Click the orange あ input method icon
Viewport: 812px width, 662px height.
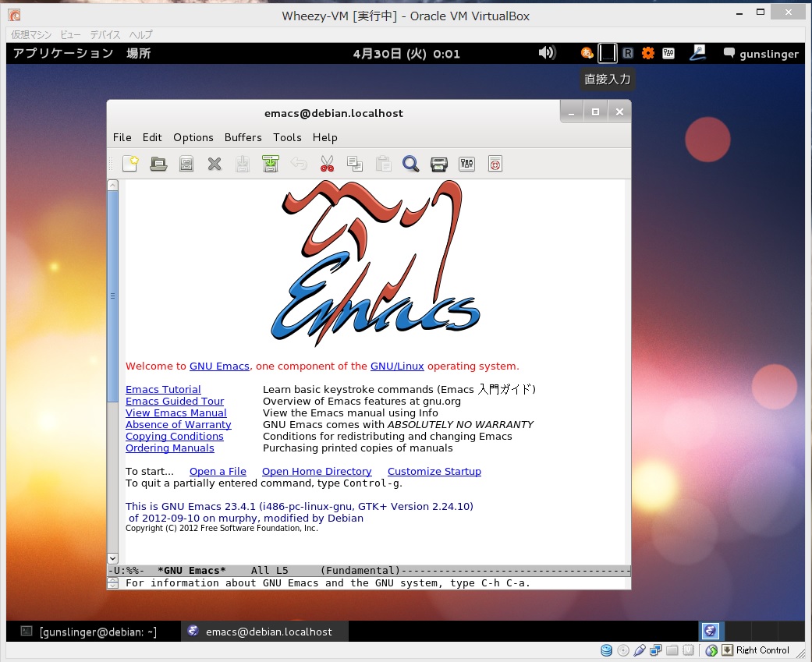click(x=587, y=53)
